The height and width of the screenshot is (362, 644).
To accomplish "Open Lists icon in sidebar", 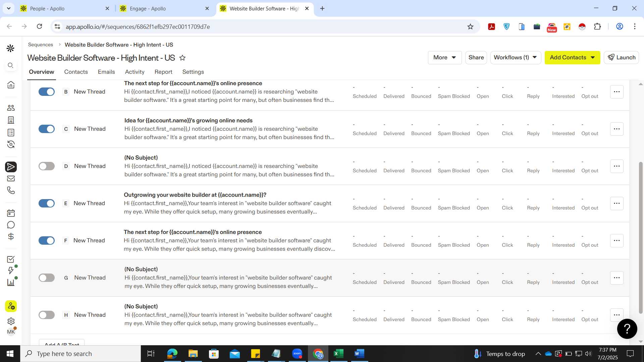I will pos(11,132).
